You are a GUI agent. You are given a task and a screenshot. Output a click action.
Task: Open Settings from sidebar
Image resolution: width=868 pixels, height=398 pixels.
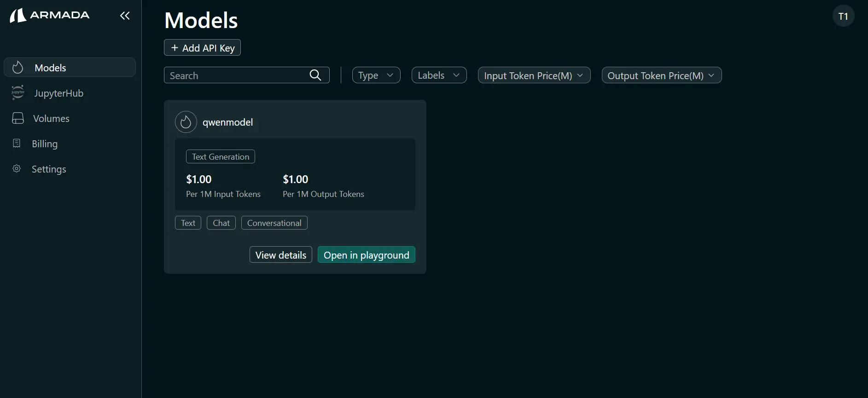pyautogui.click(x=70, y=169)
